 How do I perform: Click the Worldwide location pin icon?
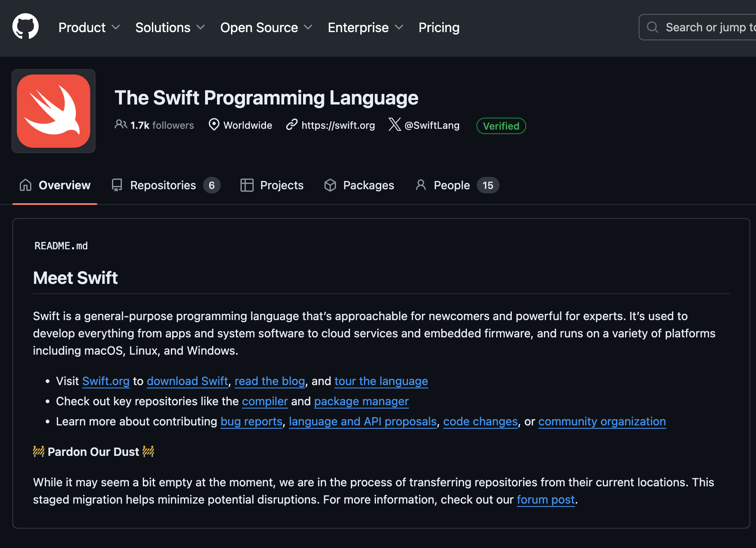[x=214, y=124]
